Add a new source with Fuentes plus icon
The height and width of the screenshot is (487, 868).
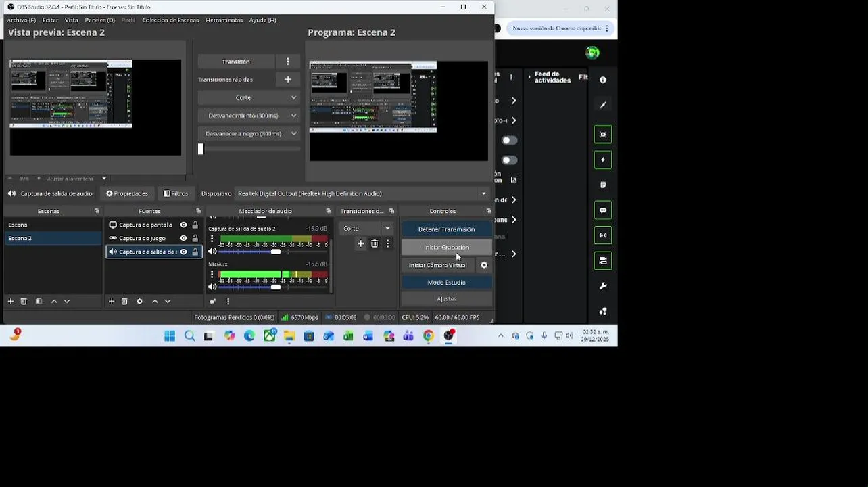pyautogui.click(x=112, y=301)
